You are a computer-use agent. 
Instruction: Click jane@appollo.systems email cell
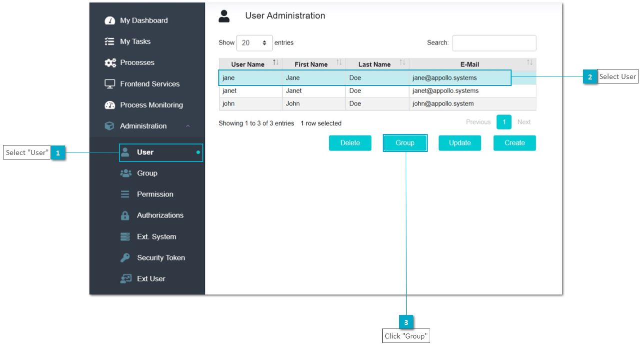[x=445, y=78]
